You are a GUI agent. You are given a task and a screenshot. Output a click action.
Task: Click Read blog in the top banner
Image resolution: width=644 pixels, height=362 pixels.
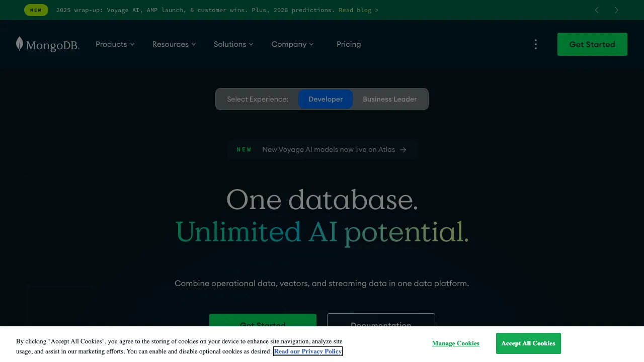coord(357,10)
